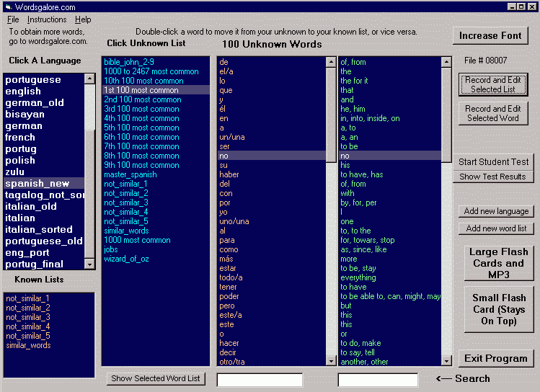The height and width of the screenshot is (392, 540).
Task: Click the Wordsgalore.com title bar icon
Action: [8, 7]
